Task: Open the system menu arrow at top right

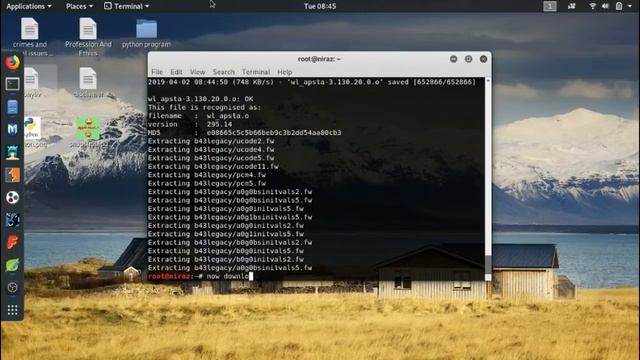Action: point(629,6)
